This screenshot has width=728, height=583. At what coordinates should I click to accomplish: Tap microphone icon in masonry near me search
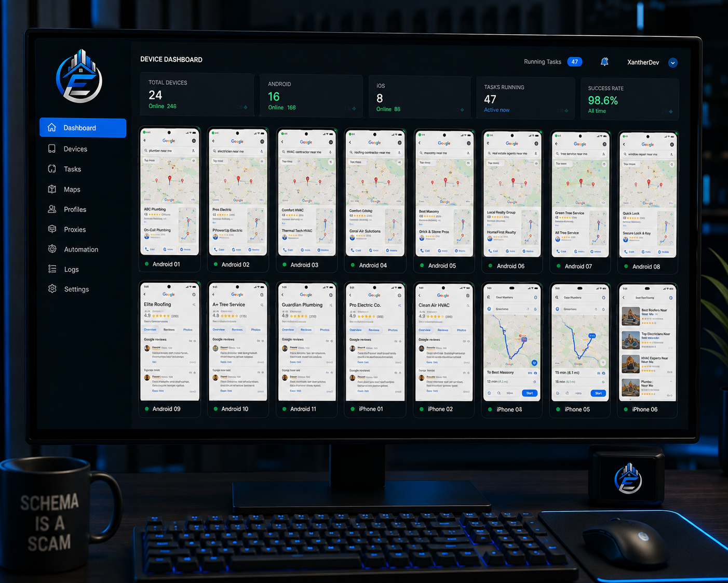[468, 153]
